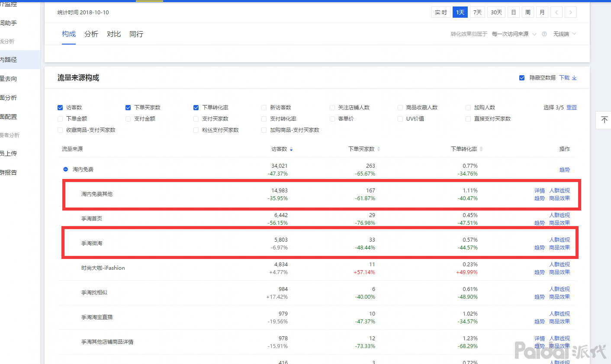Screen dimensions: 611x364
Task: Check 加购商品-支付买家数 metric
Action: 264,130
